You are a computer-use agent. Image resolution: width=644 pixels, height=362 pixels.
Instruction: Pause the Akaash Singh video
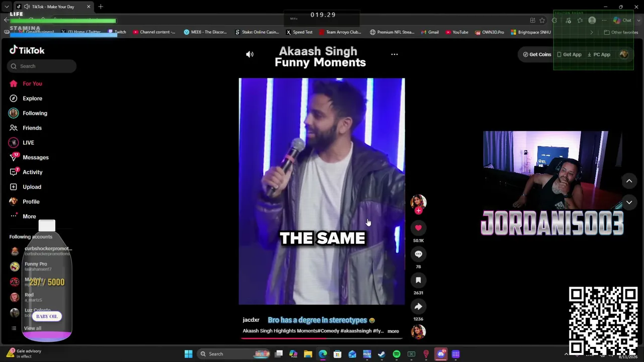(321, 192)
